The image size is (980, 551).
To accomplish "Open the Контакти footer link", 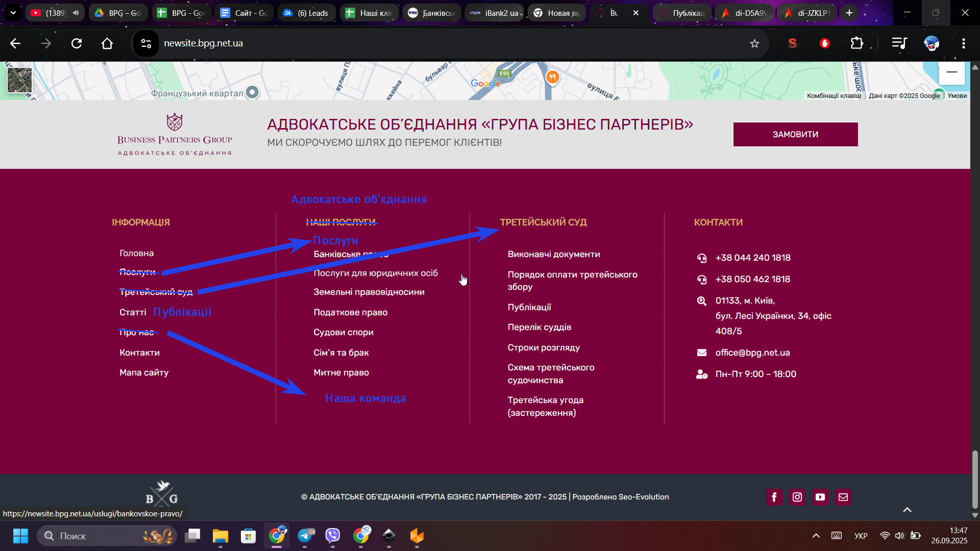I will pos(139,353).
